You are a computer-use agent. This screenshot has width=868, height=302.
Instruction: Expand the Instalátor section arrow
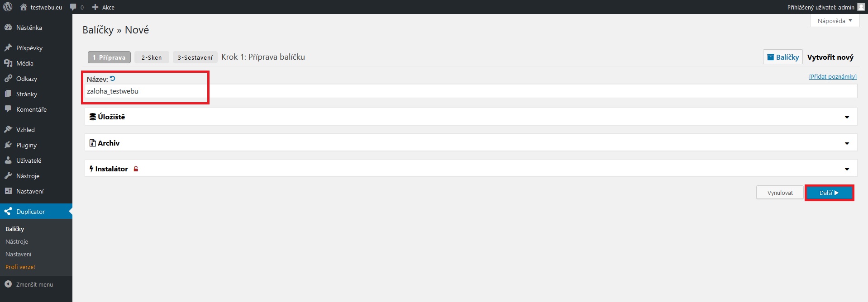coord(847,169)
